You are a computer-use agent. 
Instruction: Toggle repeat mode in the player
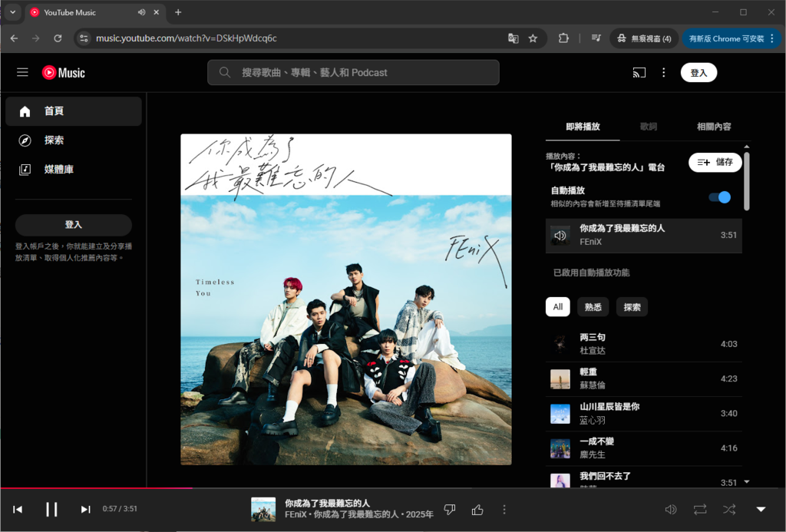point(700,510)
